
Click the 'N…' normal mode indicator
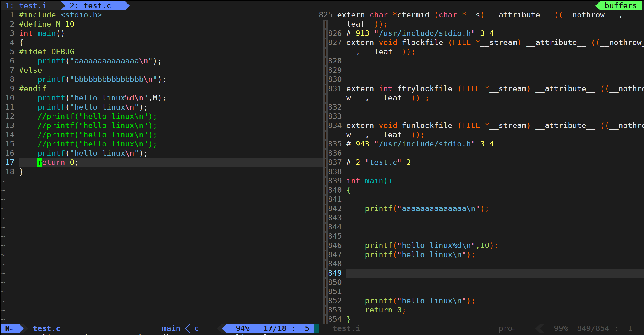click(x=9, y=328)
